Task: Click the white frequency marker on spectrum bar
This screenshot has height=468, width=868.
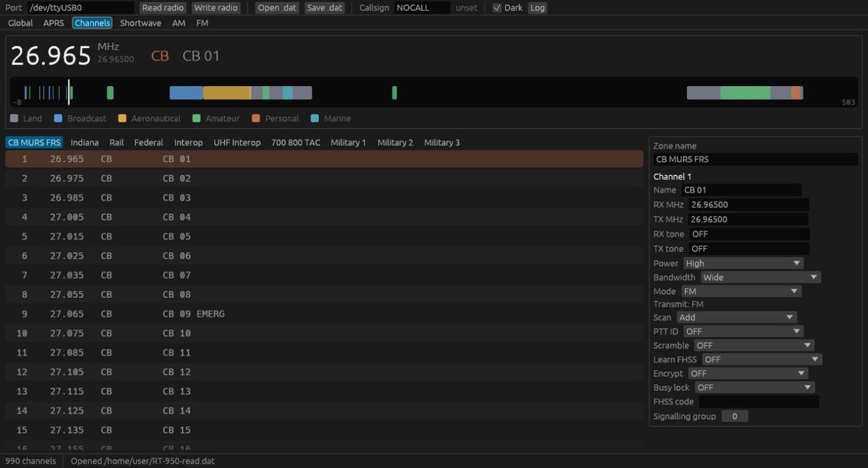Action: [69, 92]
